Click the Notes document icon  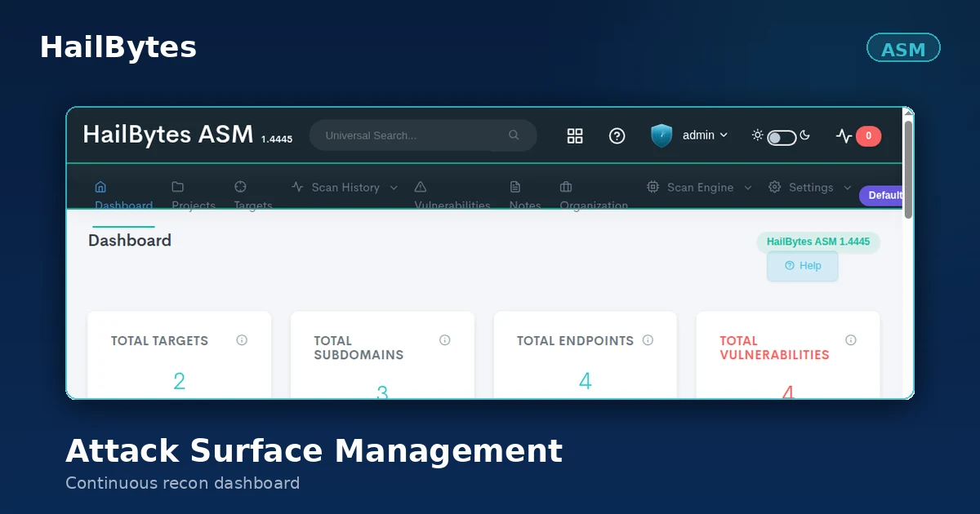click(x=514, y=187)
